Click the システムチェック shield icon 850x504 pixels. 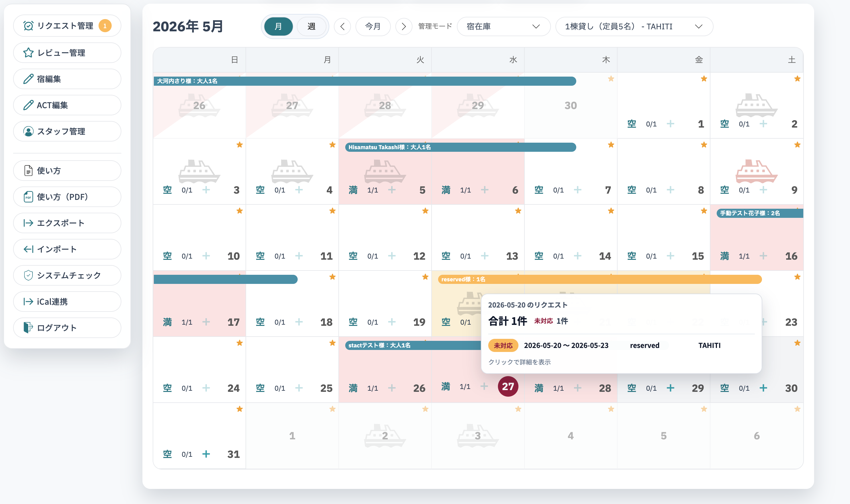coord(28,275)
